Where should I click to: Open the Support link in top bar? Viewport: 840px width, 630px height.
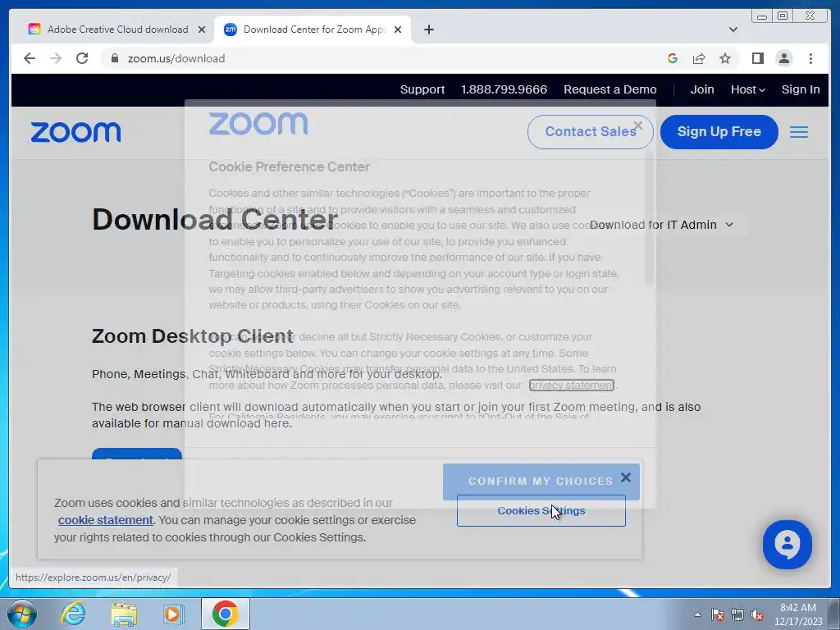pyautogui.click(x=422, y=89)
